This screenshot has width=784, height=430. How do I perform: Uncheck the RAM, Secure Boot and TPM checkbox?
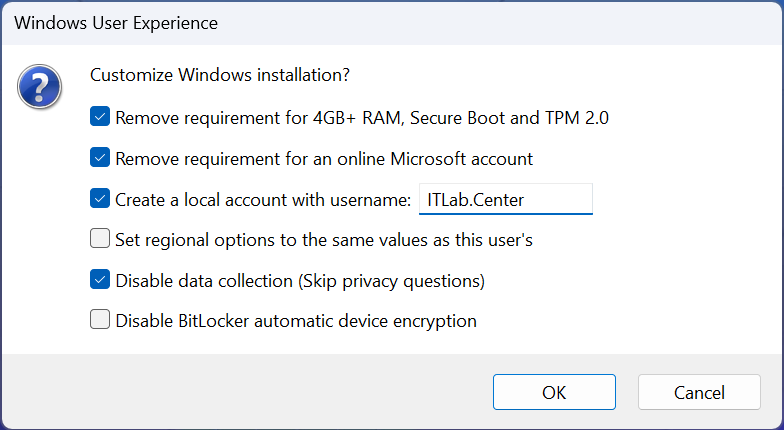click(x=100, y=117)
